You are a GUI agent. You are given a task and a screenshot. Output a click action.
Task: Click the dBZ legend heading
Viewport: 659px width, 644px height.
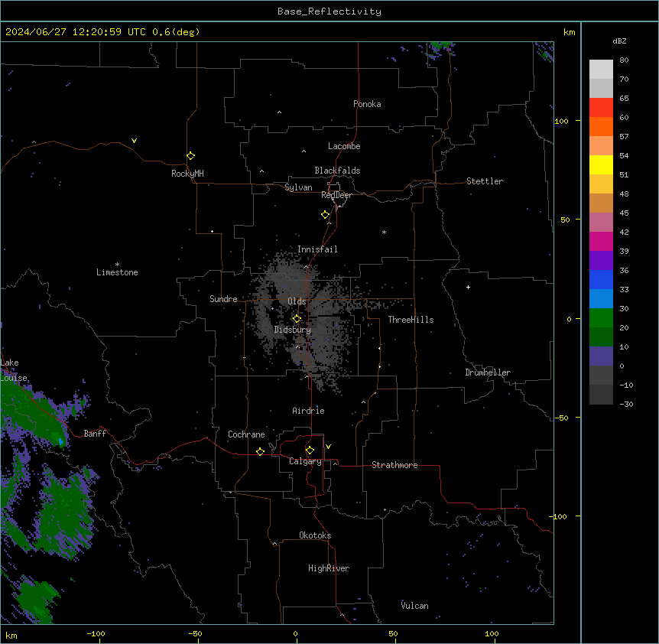[619, 41]
